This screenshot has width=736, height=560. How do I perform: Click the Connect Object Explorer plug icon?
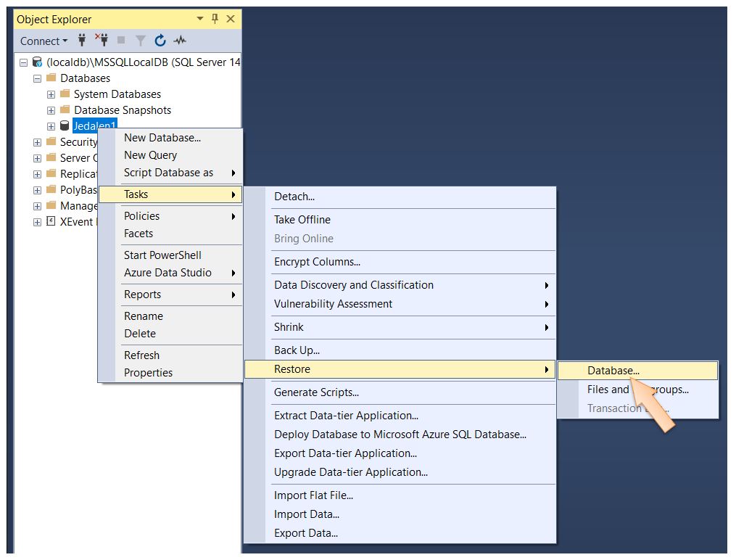click(82, 41)
